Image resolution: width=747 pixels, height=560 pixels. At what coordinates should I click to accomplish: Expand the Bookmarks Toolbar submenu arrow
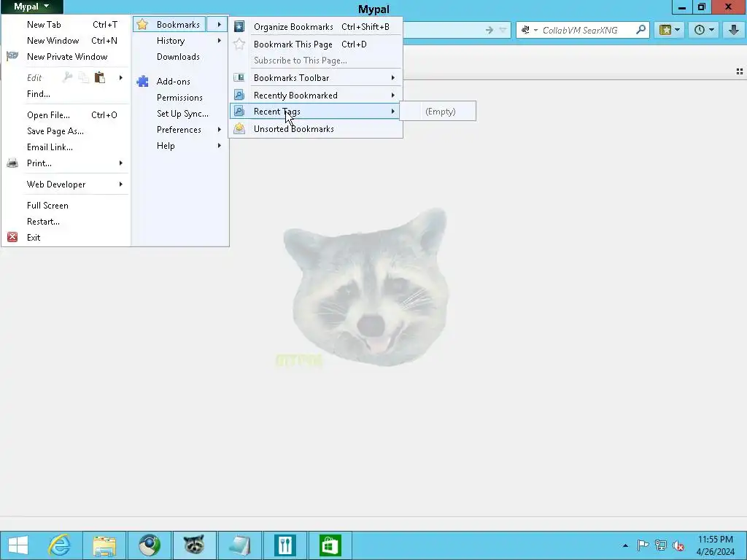point(393,77)
